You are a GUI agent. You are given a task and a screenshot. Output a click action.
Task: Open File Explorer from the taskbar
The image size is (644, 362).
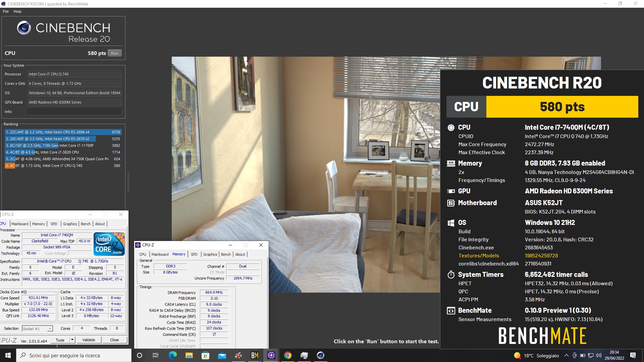(189, 355)
